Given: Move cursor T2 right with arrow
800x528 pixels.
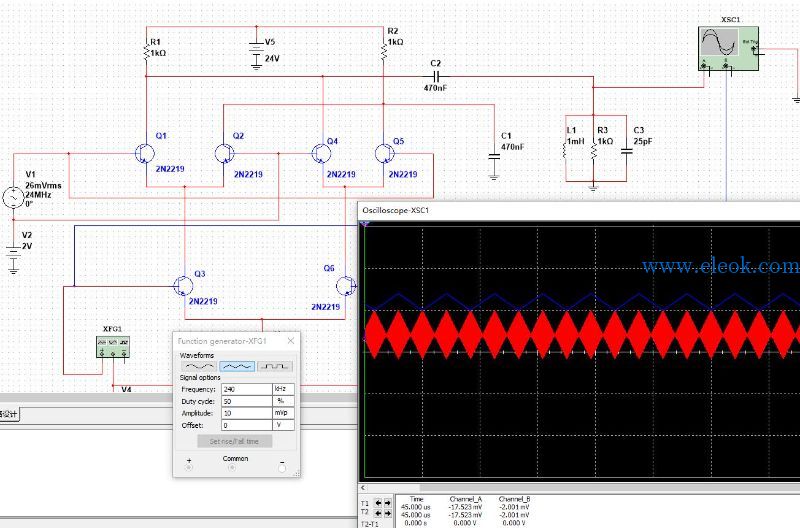Looking at the screenshot, I should click(x=387, y=513).
